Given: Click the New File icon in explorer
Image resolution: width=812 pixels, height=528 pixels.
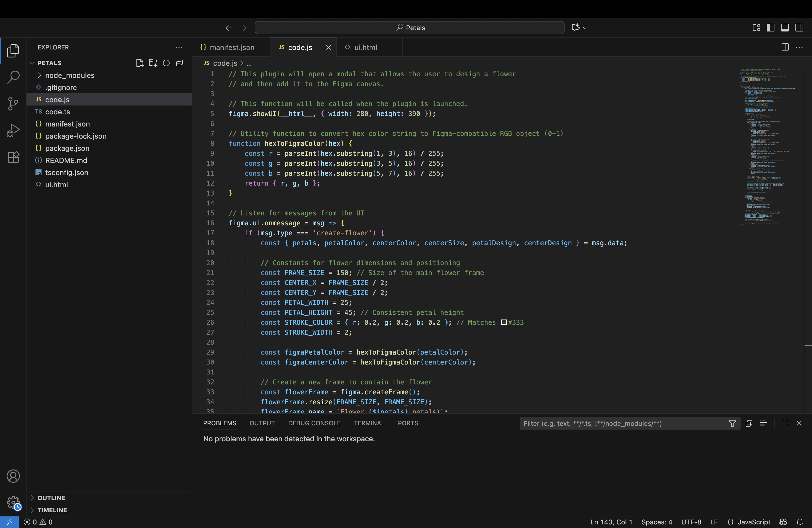Looking at the screenshot, I should [139, 63].
